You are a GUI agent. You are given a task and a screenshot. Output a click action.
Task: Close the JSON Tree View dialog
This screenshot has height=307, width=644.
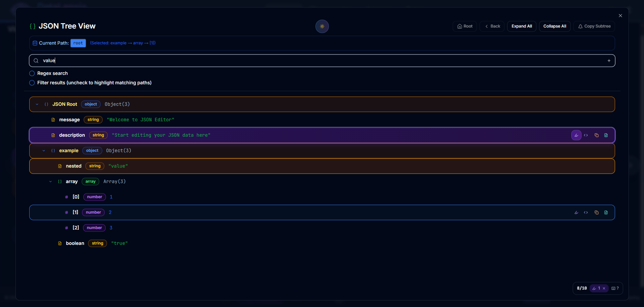click(x=620, y=16)
